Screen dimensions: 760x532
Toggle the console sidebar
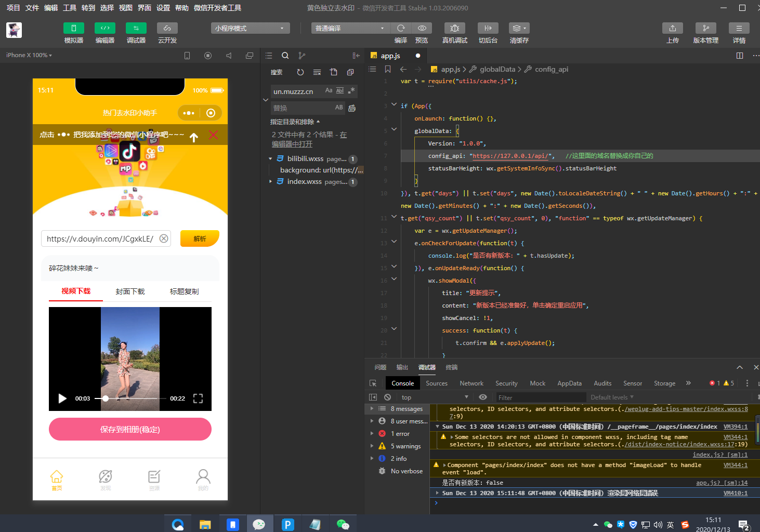pyautogui.click(x=373, y=397)
